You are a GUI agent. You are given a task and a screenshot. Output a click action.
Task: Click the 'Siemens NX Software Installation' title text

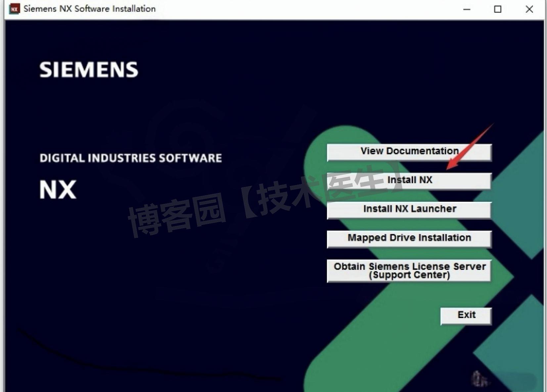click(x=89, y=9)
